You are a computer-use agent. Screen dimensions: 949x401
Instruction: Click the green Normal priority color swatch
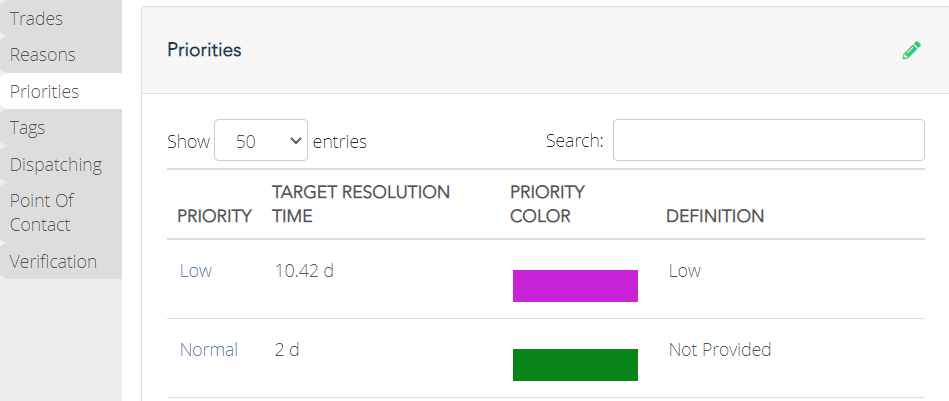pyautogui.click(x=575, y=365)
